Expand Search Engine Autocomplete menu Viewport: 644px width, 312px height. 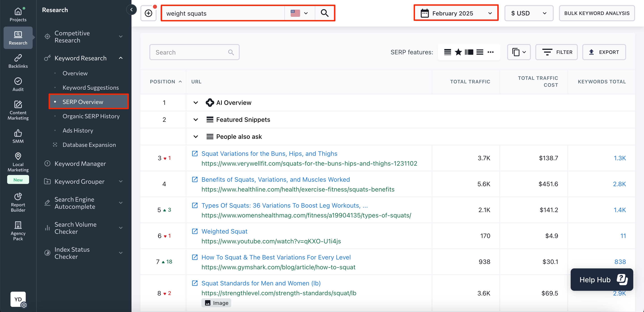click(x=121, y=203)
